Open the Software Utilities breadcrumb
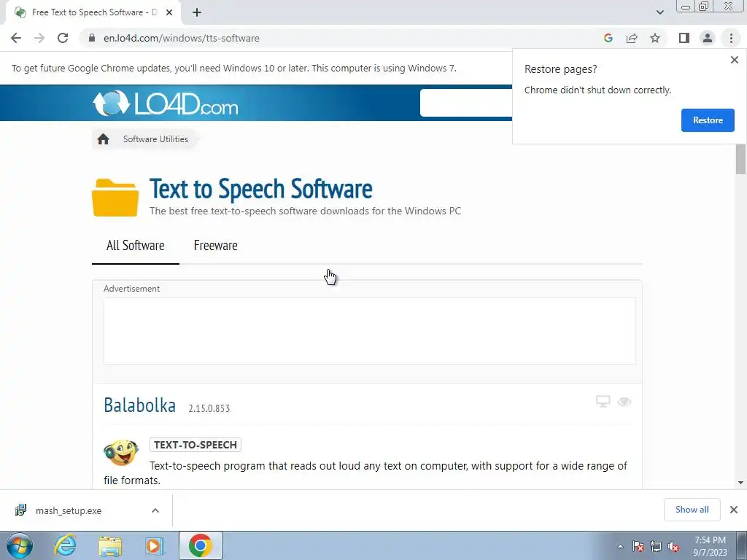 pos(155,139)
